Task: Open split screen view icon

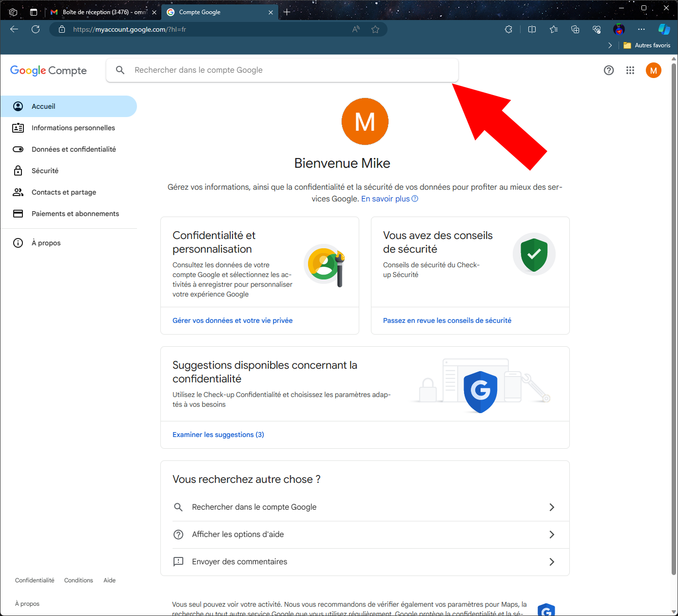Action: coord(532,29)
